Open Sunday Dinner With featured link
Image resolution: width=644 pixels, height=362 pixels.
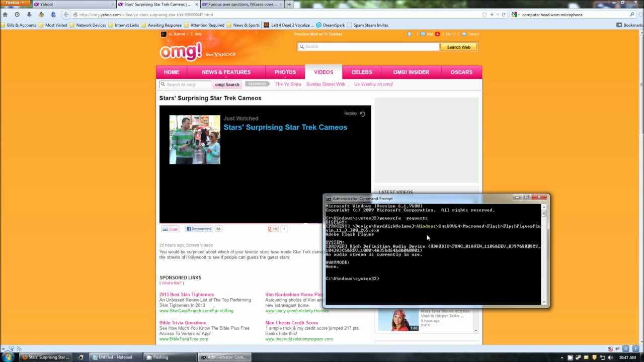[328, 84]
